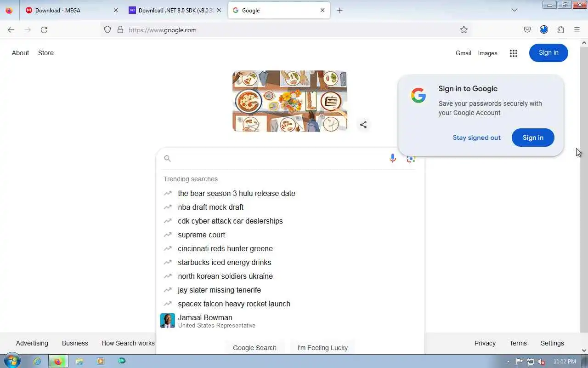Open the Settings footer menu

[x=552, y=343]
